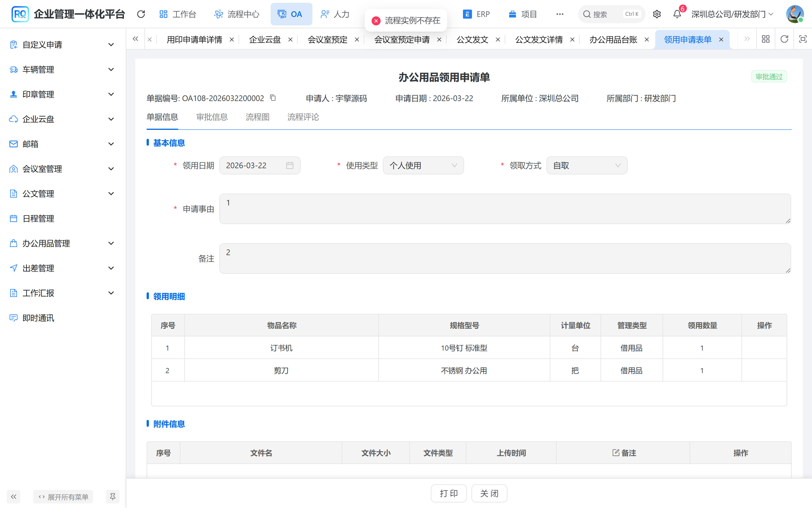The image size is (812, 508).
Task: Expand the 办公用品管理 sidebar menu
Action: point(63,243)
